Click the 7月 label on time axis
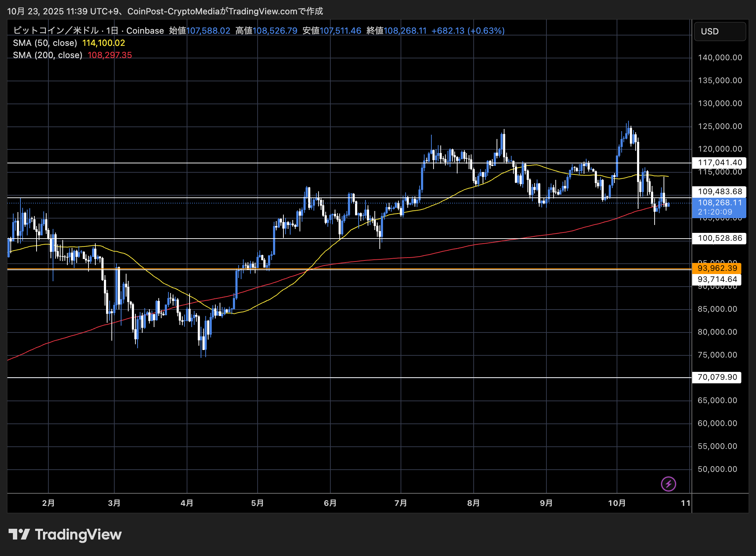Viewport: 756px width, 556px height. 401,503
